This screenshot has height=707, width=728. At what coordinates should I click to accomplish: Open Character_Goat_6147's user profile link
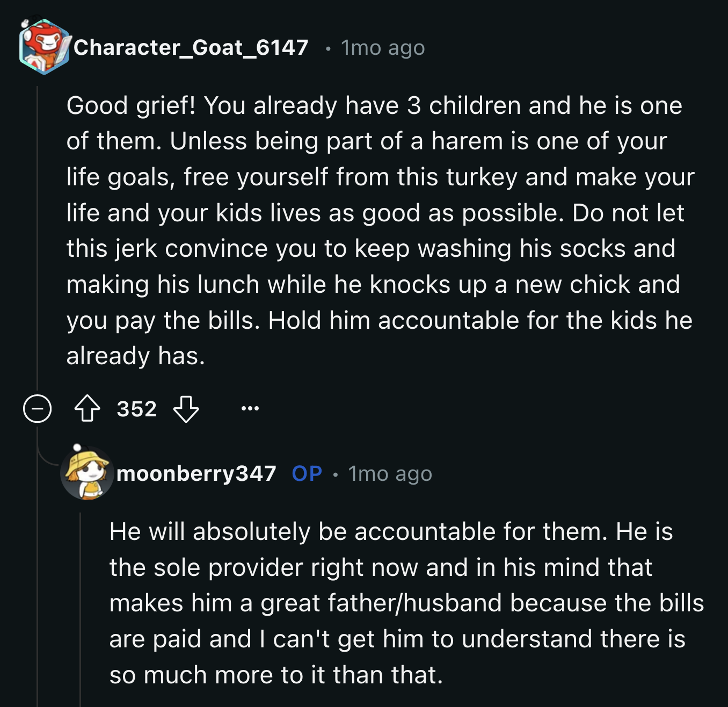click(x=191, y=48)
